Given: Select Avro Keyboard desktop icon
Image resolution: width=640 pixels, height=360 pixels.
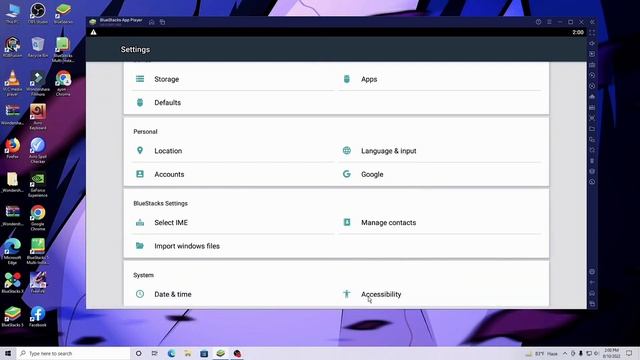Looking at the screenshot, I should [x=38, y=117].
